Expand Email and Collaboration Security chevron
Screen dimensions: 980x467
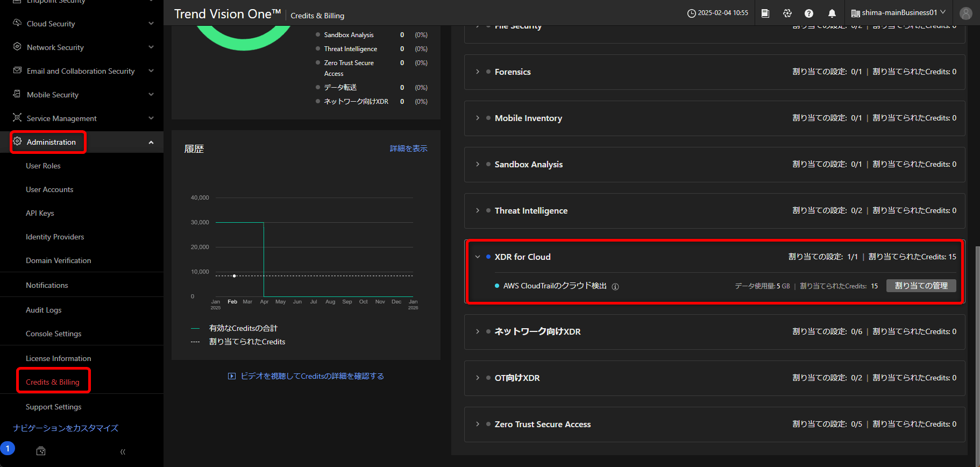point(151,71)
